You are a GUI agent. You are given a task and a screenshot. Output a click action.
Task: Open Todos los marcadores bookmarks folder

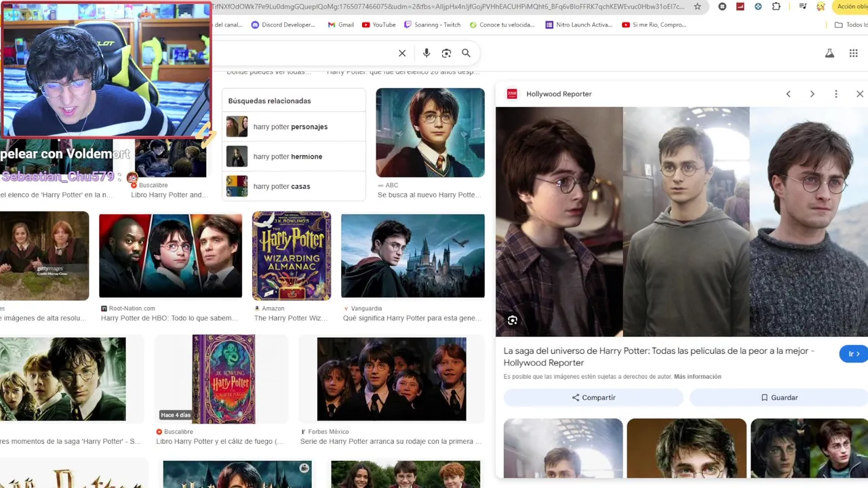(851, 25)
